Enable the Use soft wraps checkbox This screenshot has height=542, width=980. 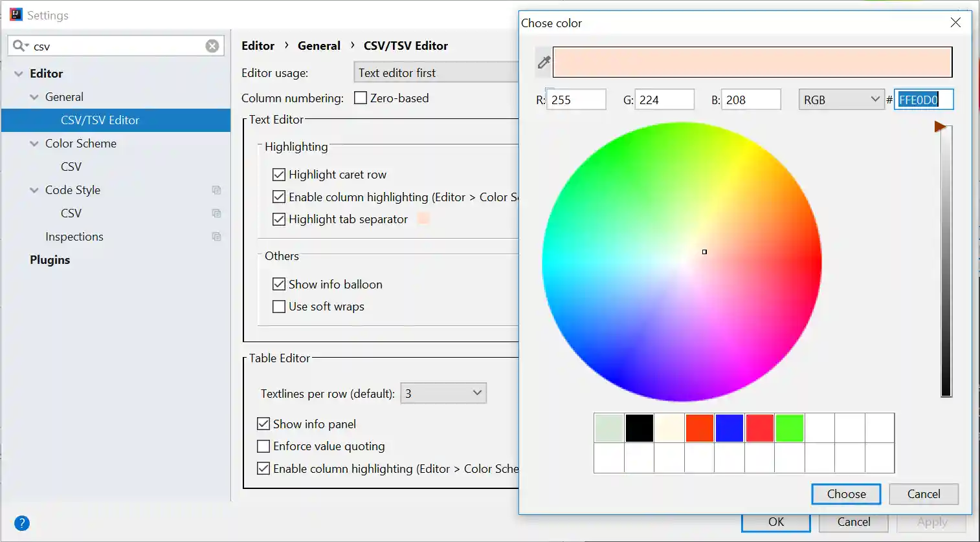[279, 306]
